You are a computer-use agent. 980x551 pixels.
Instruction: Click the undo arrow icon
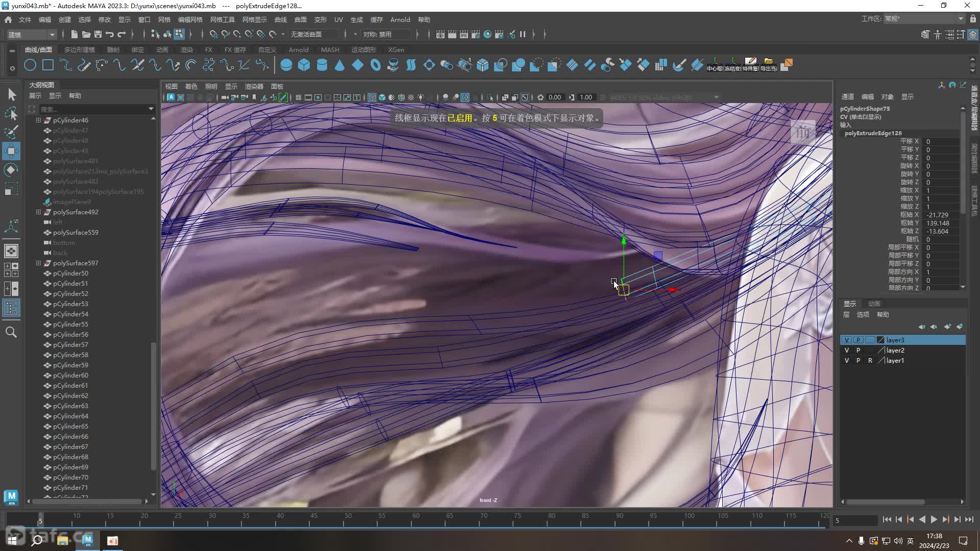point(109,34)
